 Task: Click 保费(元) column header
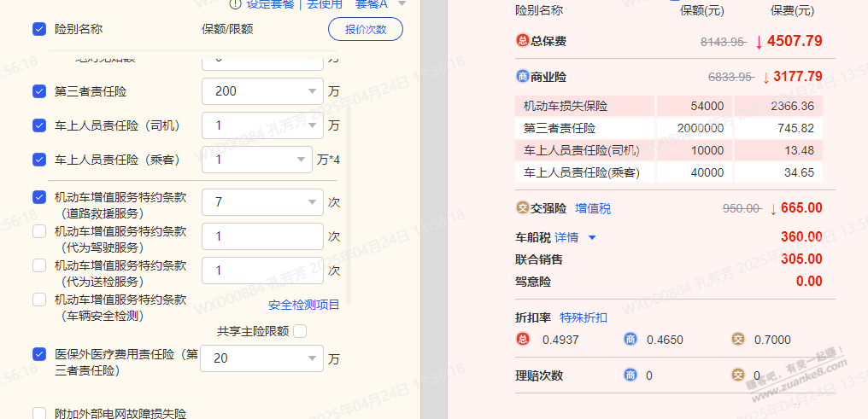tap(792, 10)
